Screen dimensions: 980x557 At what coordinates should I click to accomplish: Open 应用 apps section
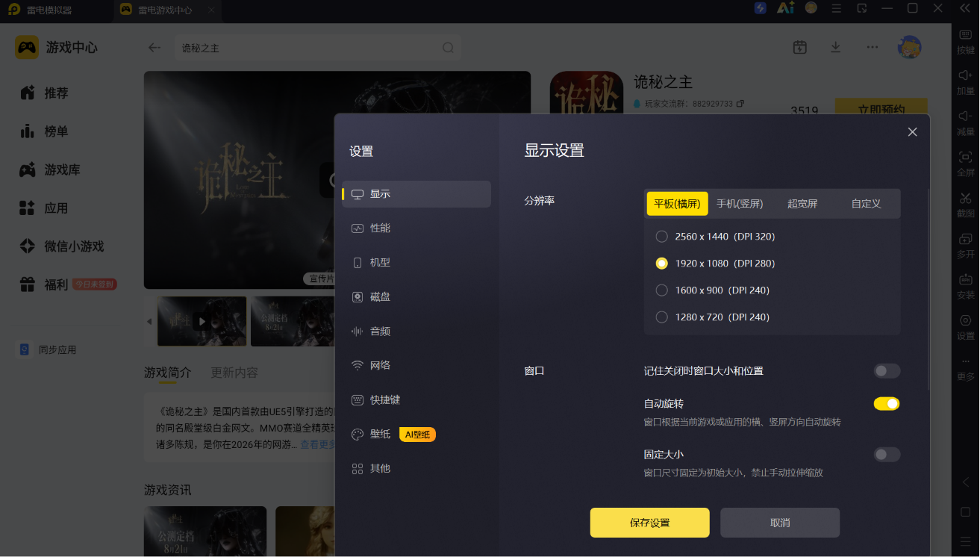(45, 208)
